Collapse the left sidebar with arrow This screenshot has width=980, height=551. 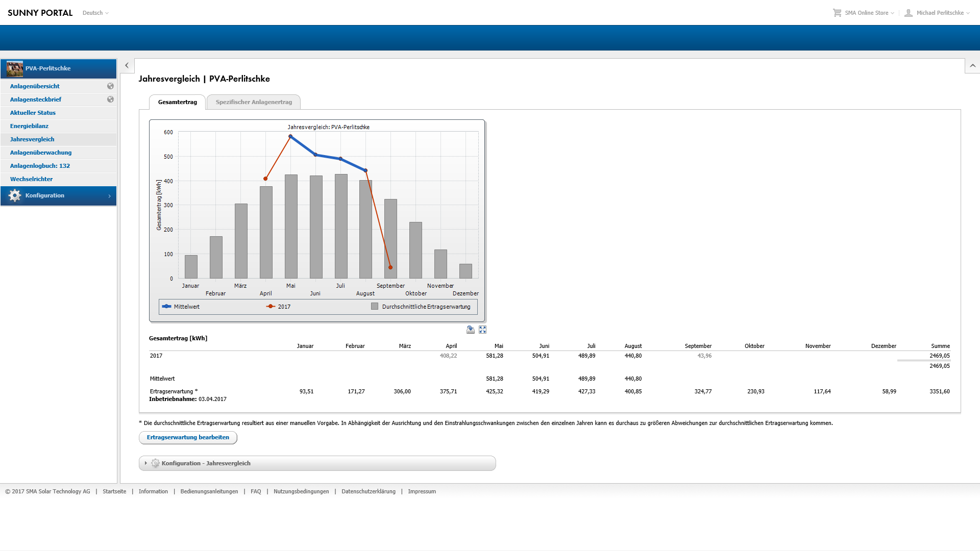tap(127, 65)
